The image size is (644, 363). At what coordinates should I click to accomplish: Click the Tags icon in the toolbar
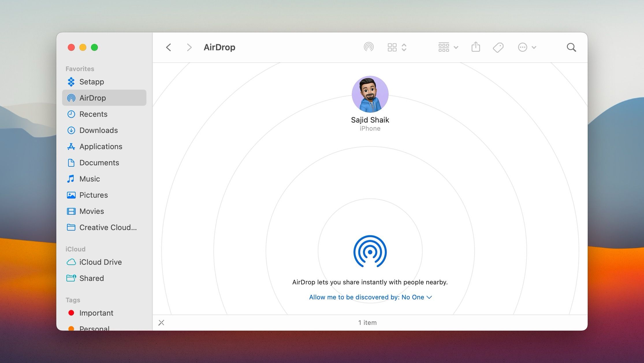[x=498, y=47]
